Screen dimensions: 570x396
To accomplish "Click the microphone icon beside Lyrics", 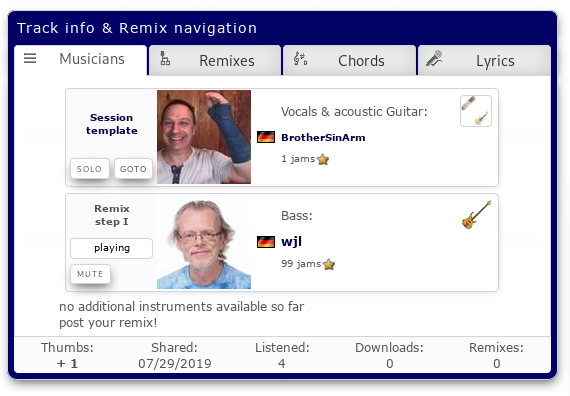I will [x=434, y=58].
